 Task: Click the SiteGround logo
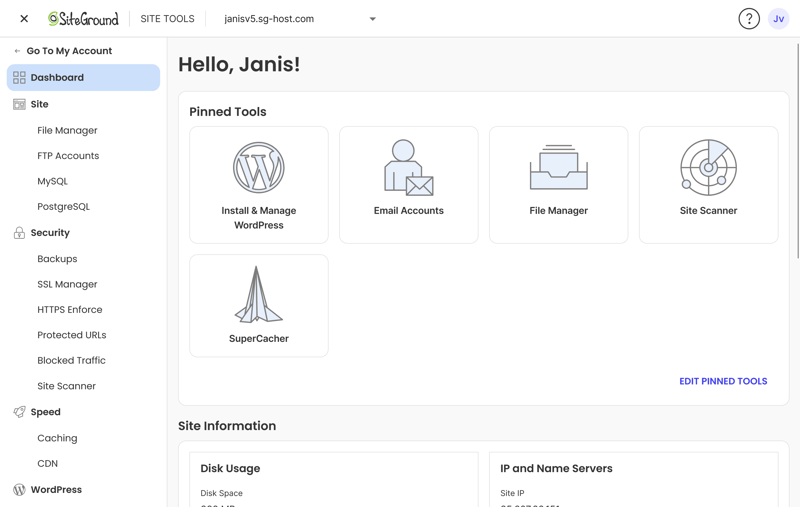pos(83,19)
